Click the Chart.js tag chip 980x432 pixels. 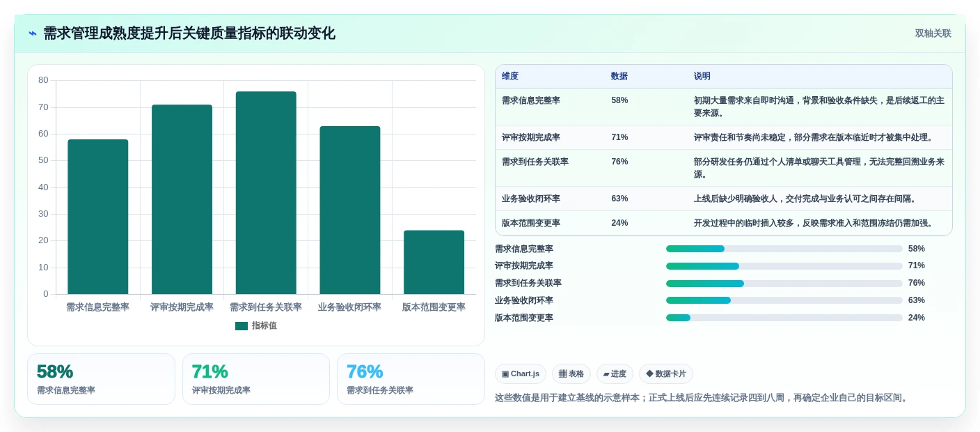pos(521,373)
